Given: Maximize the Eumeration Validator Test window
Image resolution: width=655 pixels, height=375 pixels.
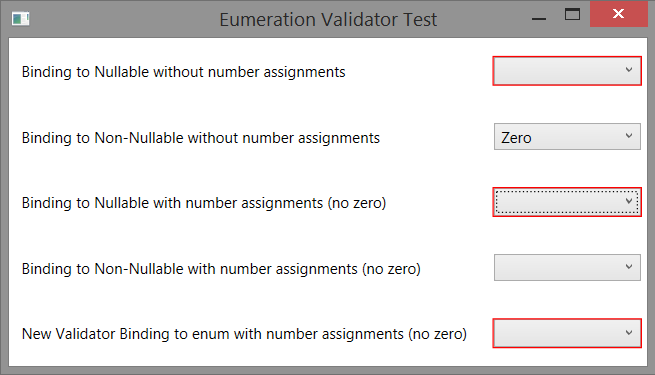Looking at the screenshot, I should coord(572,15).
